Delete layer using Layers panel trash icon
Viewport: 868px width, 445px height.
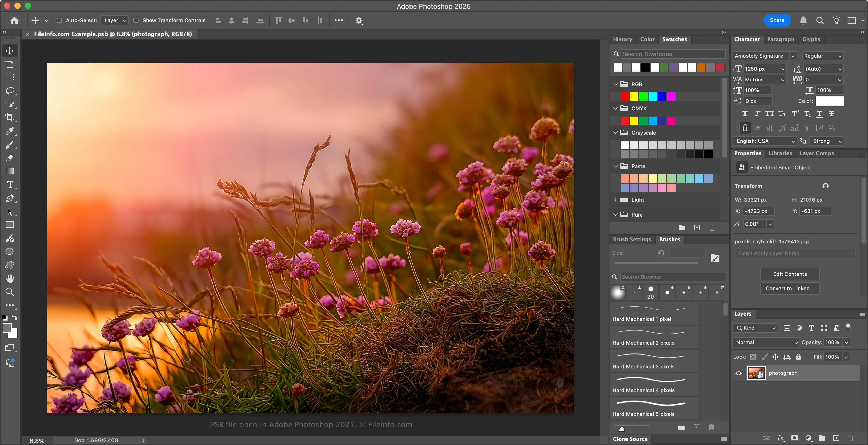tap(850, 438)
